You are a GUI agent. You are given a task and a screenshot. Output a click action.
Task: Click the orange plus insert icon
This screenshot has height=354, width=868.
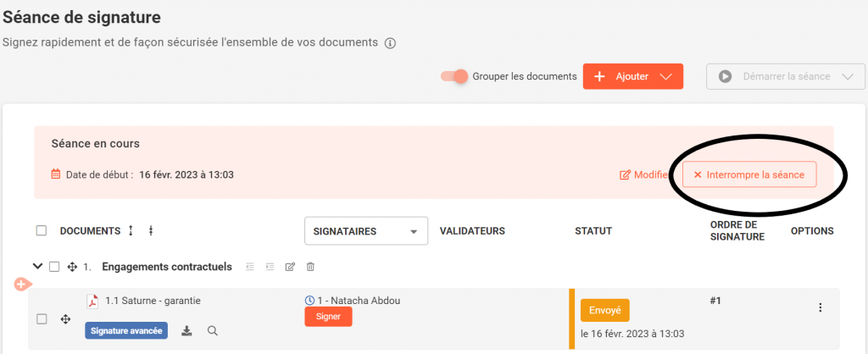point(21,285)
